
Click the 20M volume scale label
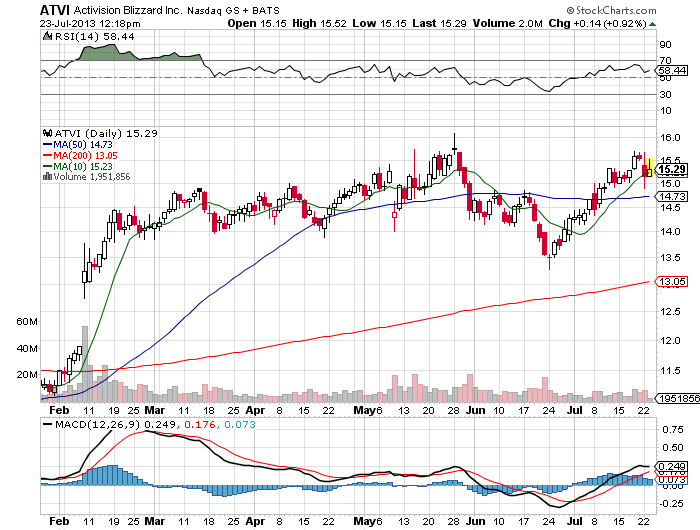pos(27,374)
